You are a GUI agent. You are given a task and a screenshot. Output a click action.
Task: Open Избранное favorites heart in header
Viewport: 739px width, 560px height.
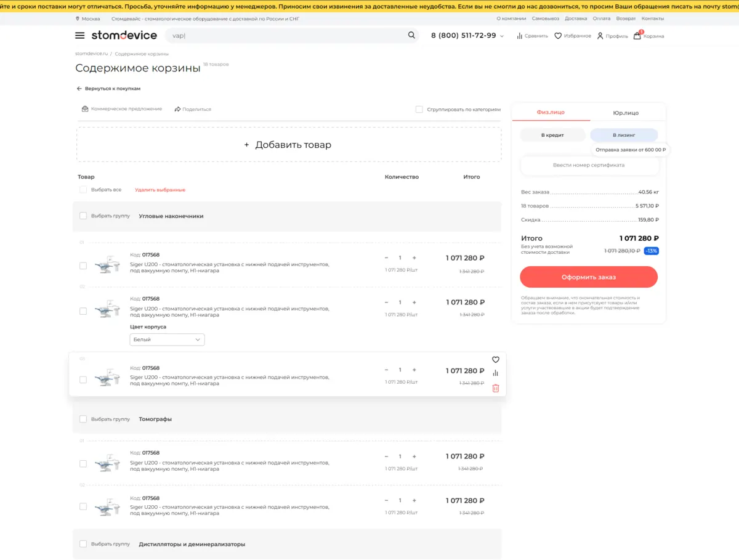coord(558,36)
